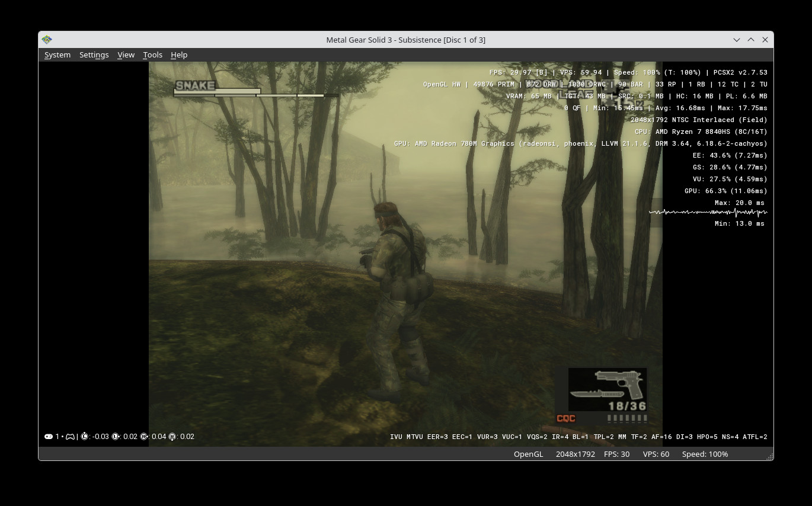The height and width of the screenshot is (506, 812).
Task: Click the 'Avg: 16.68ms' frame time overlay line
Action: point(666,108)
